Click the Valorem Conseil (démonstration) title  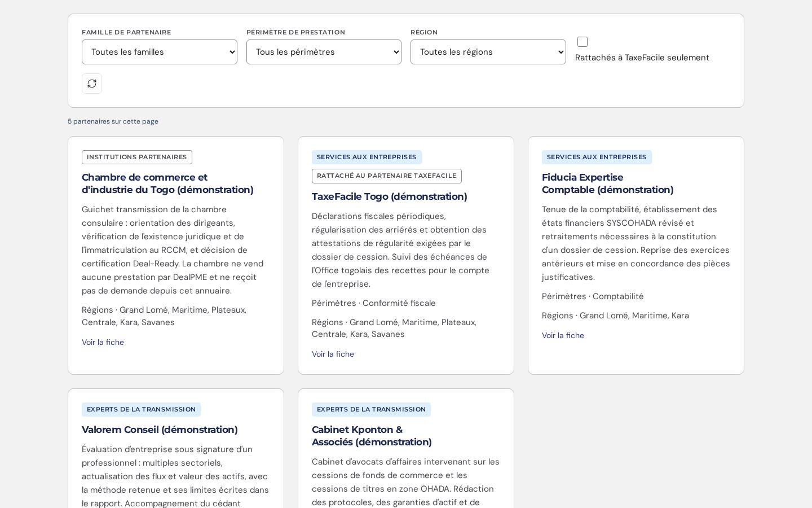[x=160, y=430]
